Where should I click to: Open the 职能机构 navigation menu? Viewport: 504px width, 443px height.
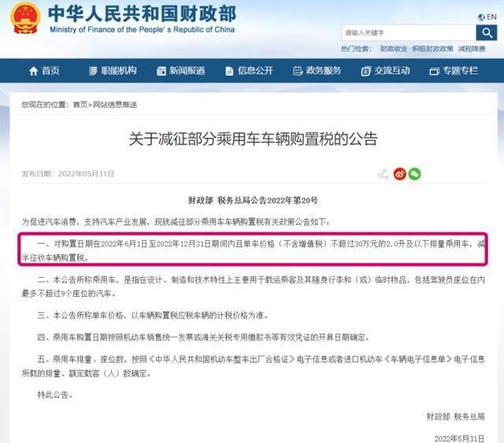click(x=113, y=71)
